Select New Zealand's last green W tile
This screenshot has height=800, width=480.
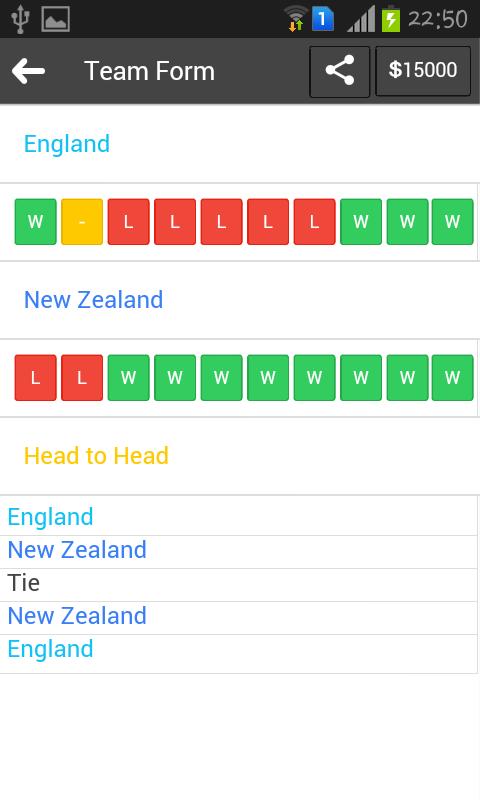(452, 378)
